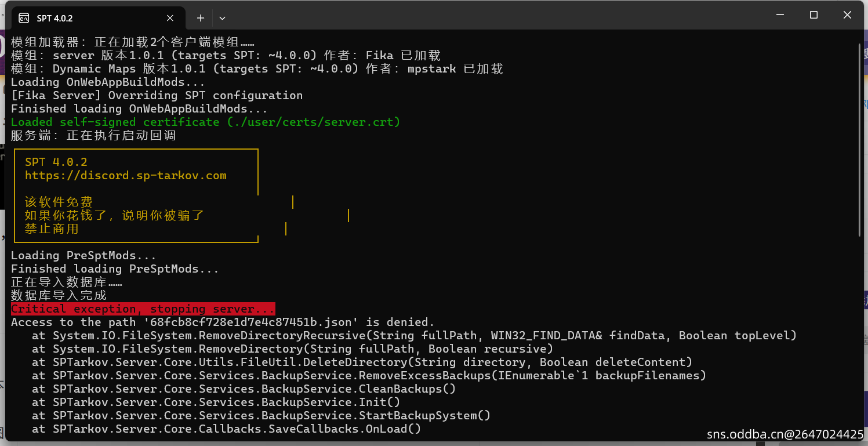Open the discord.sp-tarkov.com link
This screenshot has height=446, width=868.
[x=125, y=175]
